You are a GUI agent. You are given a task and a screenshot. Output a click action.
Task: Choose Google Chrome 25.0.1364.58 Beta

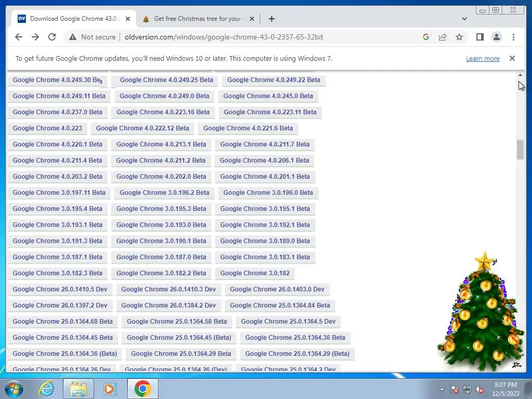point(177,322)
